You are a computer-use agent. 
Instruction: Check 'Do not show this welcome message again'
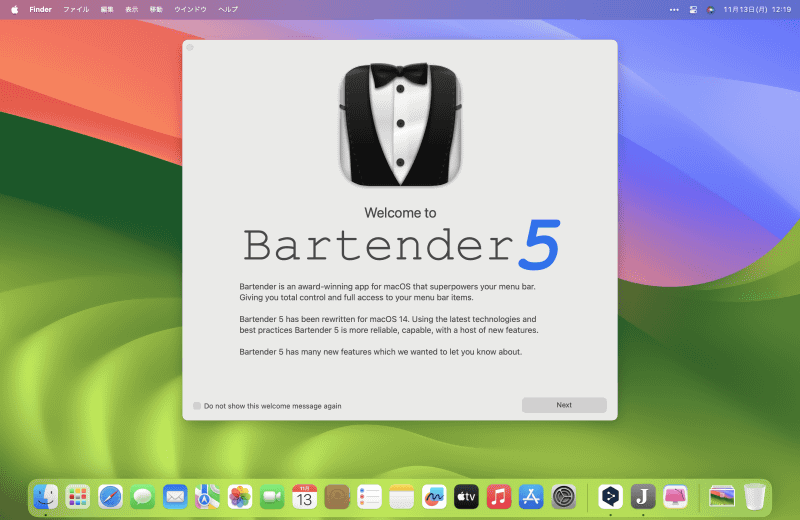coord(197,406)
